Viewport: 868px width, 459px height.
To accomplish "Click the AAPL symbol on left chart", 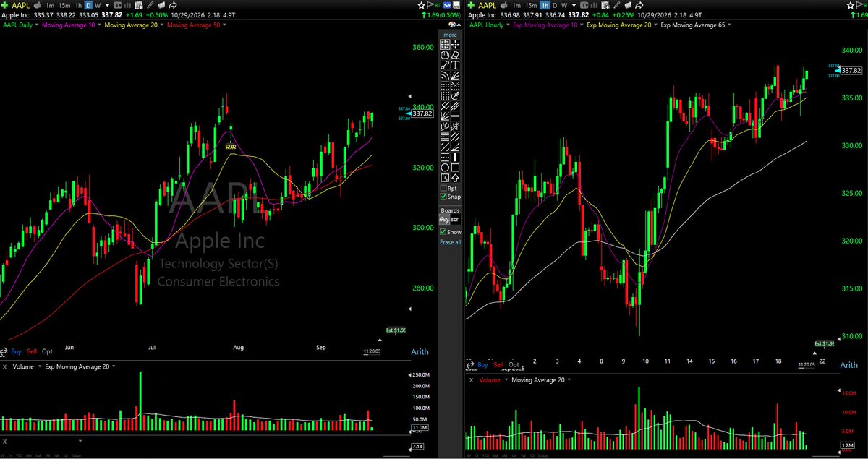I will [x=20, y=5].
